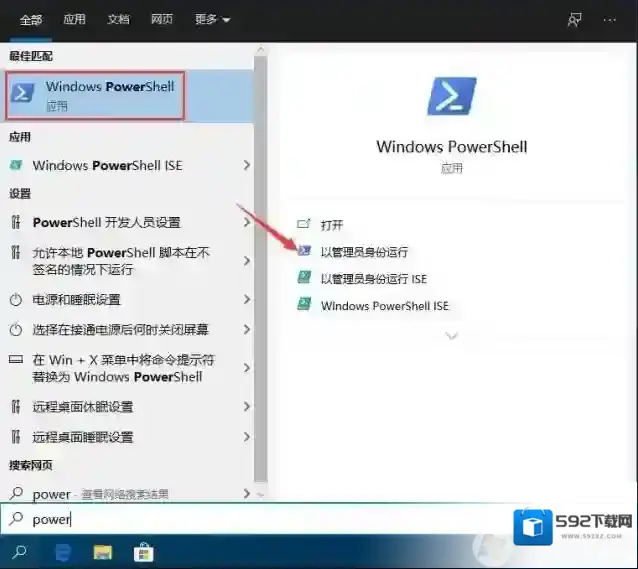Open File Explorer from the taskbar
This screenshot has width=638, height=569.
tap(103, 551)
